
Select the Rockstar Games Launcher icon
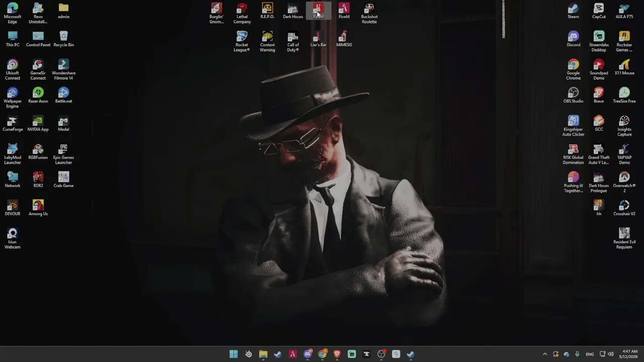click(x=624, y=42)
